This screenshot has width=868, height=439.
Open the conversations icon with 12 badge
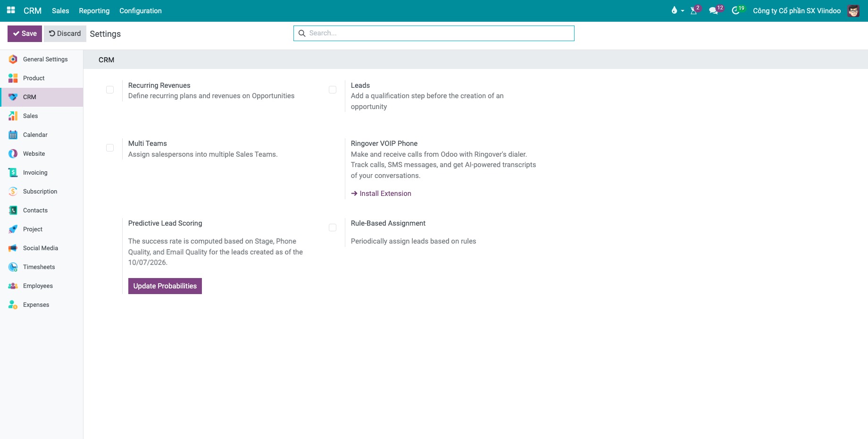pos(716,10)
